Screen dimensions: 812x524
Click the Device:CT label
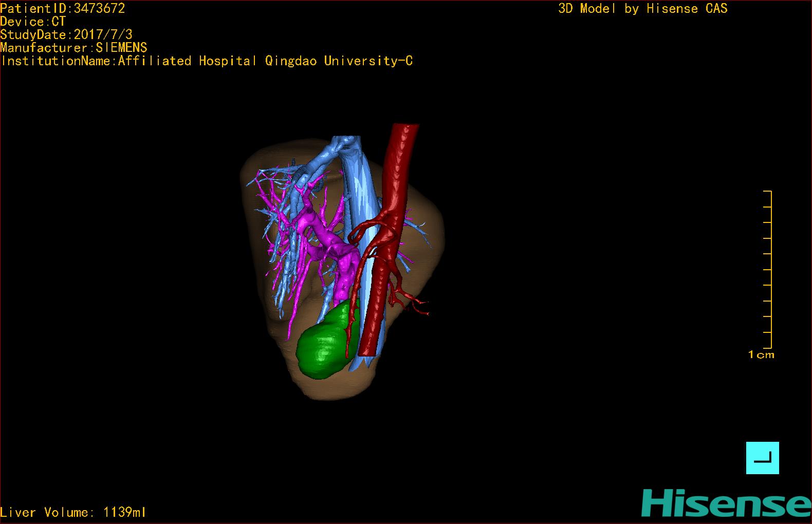[x=33, y=22]
